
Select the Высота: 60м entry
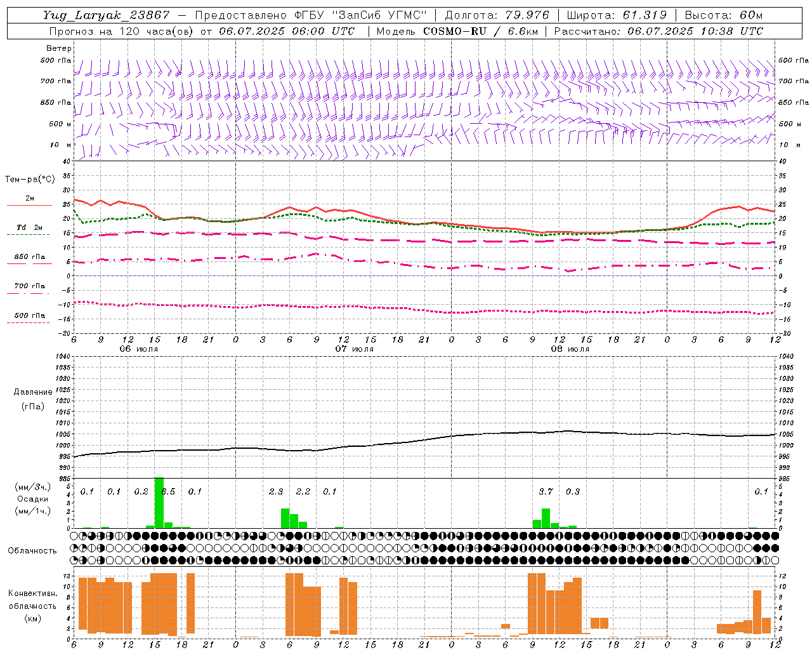coord(724,15)
